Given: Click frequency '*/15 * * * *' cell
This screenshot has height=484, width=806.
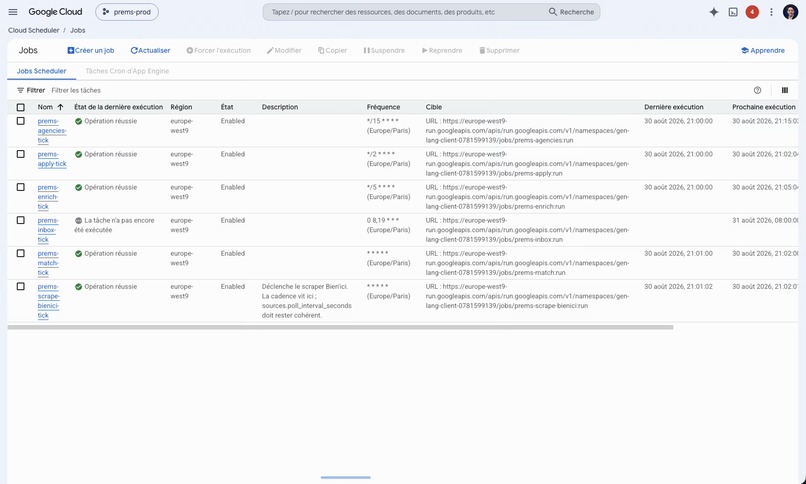Looking at the screenshot, I should [389, 126].
